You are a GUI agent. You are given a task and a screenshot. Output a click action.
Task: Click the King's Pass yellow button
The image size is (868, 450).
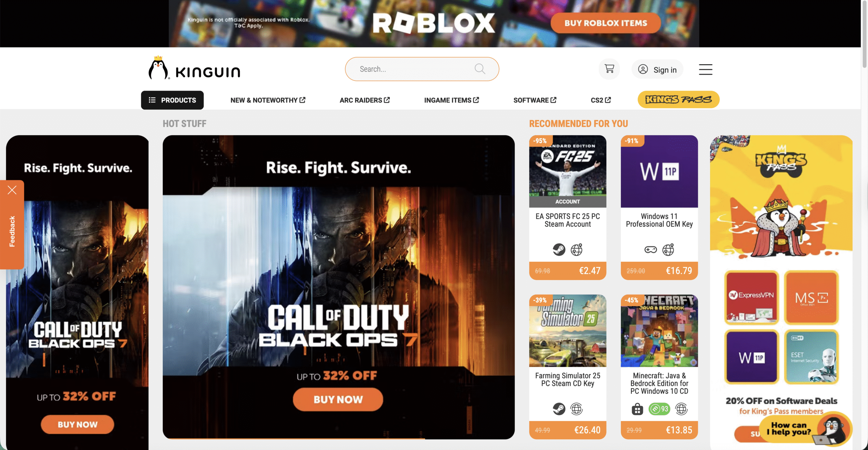click(x=678, y=99)
